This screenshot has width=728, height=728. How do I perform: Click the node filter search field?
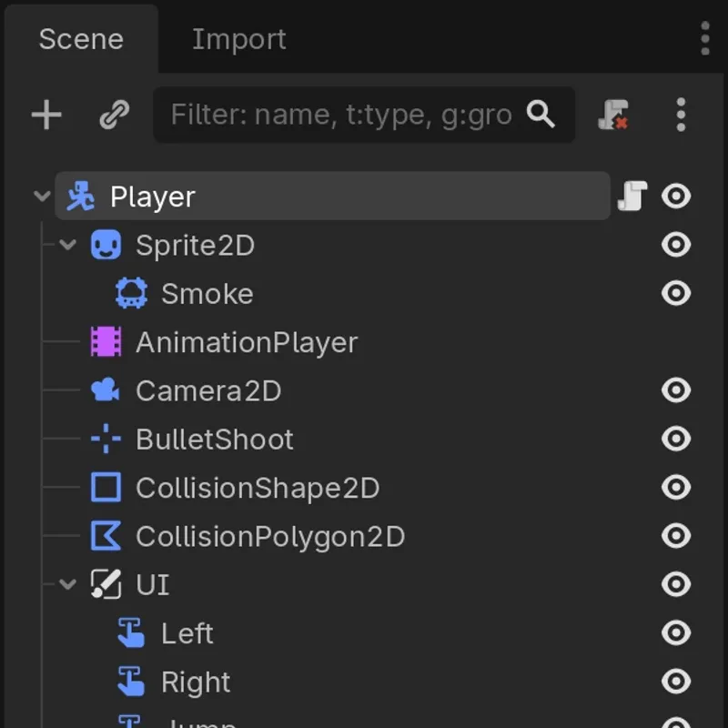341,115
